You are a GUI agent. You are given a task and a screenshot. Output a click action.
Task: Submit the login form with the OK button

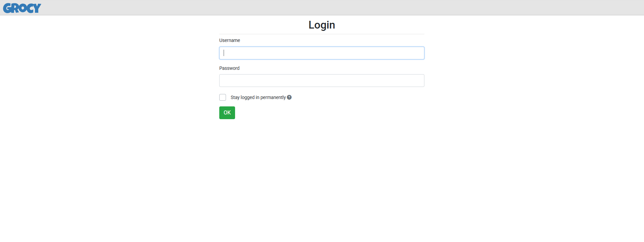[227, 113]
